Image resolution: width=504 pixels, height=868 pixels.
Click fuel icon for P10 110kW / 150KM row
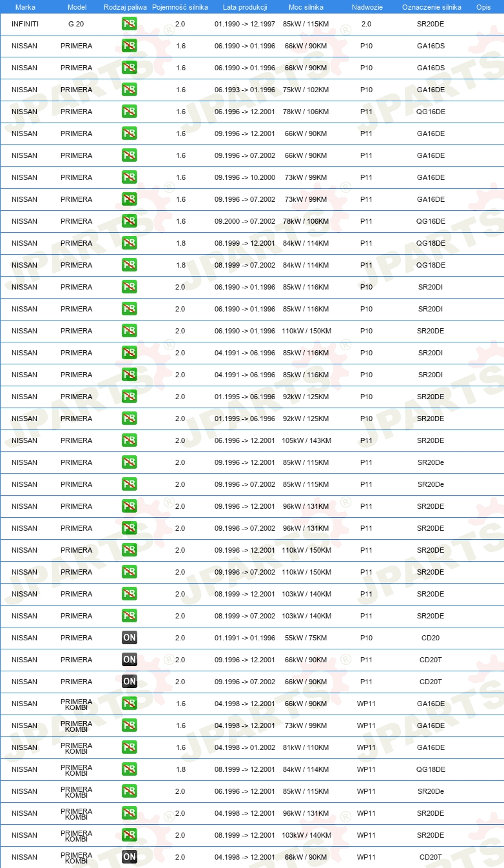click(x=129, y=331)
